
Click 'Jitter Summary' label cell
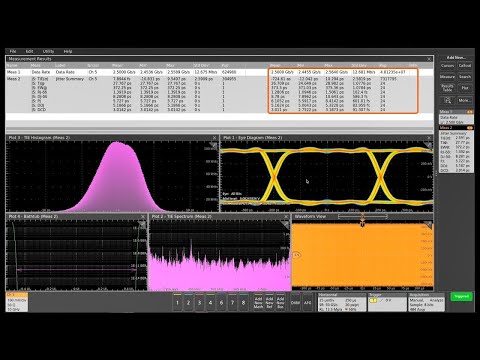click(70, 79)
